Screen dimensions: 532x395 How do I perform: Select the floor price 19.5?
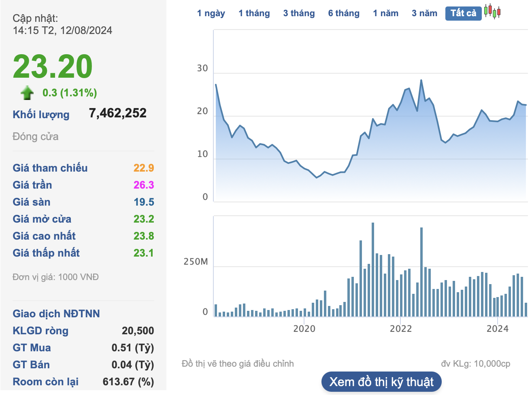(144, 202)
